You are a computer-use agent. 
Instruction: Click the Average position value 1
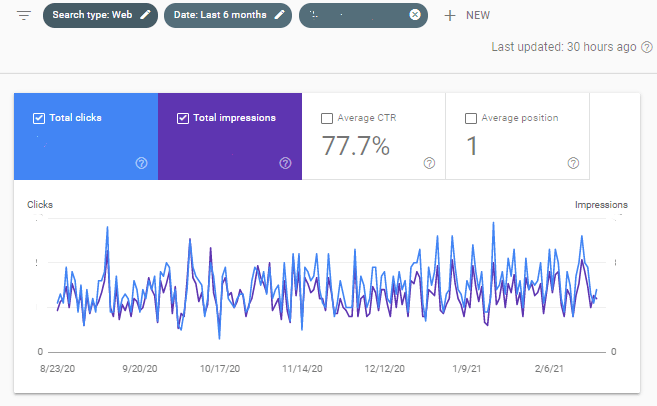click(472, 146)
